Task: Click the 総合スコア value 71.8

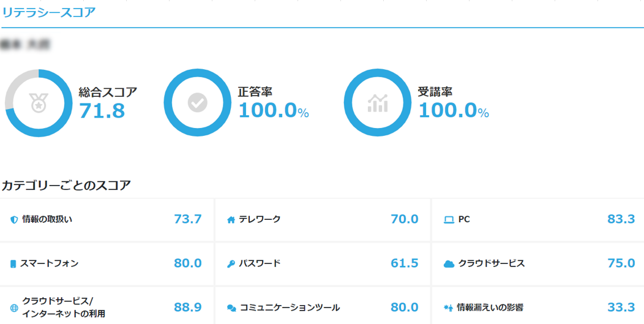Action: click(x=102, y=111)
